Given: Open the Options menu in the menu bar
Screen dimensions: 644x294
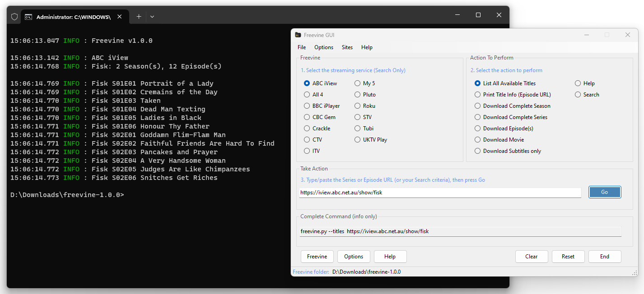Looking at the screenshot, I should (x=324, y=47).
